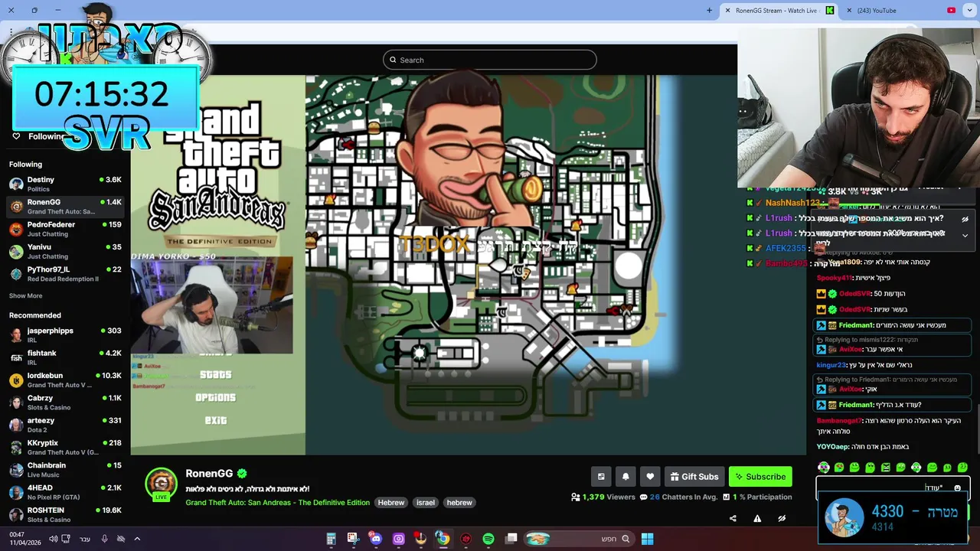Viewport: 980px width, 551px height.
Task: Open Task View in the taskbar
Action: click(x=511, y=539)
